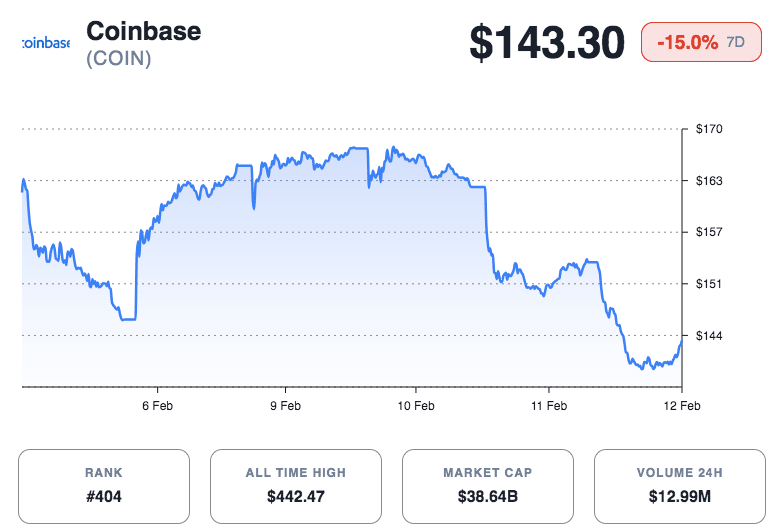Screen dimensions: 782x528
Task: Click the 12 Feb date marker
Action: 680,406
